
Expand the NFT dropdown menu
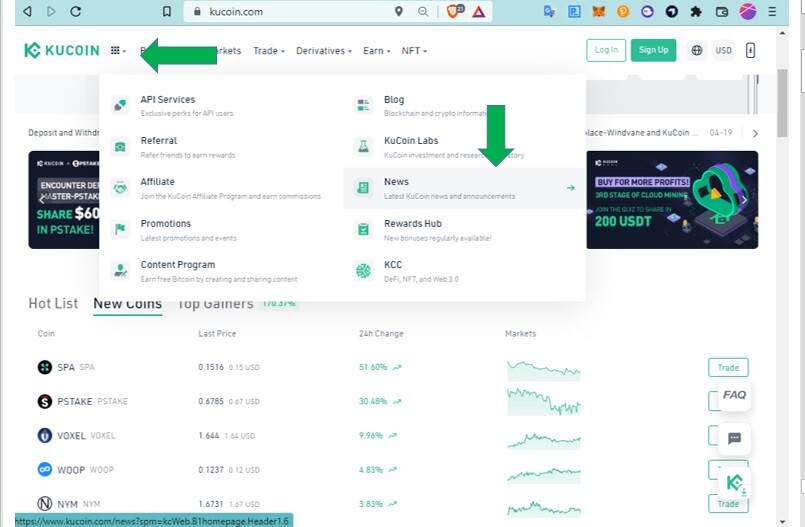pos(414,51)
